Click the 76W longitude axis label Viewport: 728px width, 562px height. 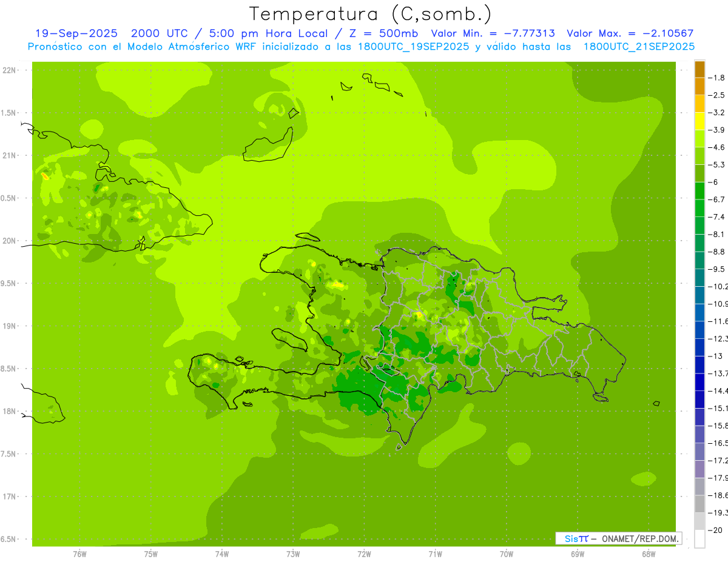79,554
